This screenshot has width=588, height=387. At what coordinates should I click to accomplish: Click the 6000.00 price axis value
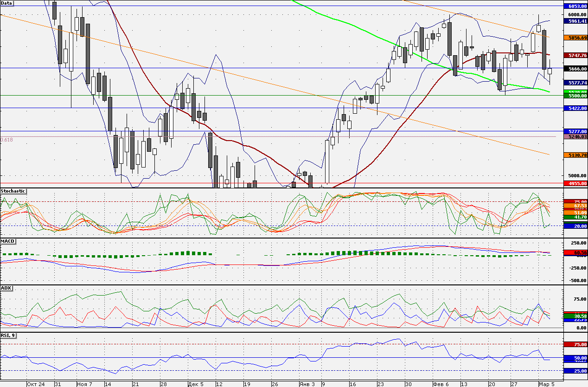point(578,14)
